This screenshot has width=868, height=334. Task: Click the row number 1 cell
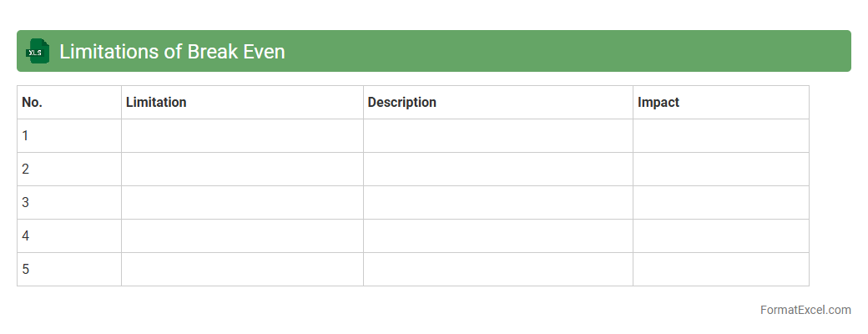tap(68, 136)
